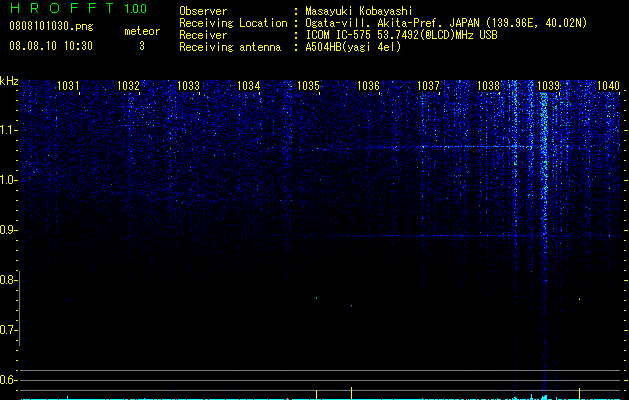The width and height of the screenshot is (629, 400).
Task: Click the 1040 time axis label
Action: point(609,86)
